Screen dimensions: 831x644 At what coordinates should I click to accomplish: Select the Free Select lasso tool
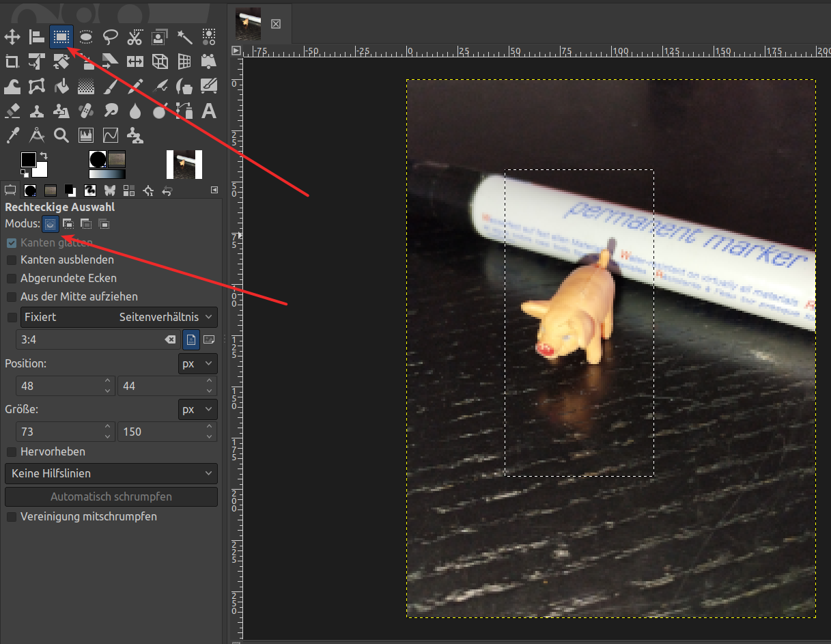pos(111,37)
